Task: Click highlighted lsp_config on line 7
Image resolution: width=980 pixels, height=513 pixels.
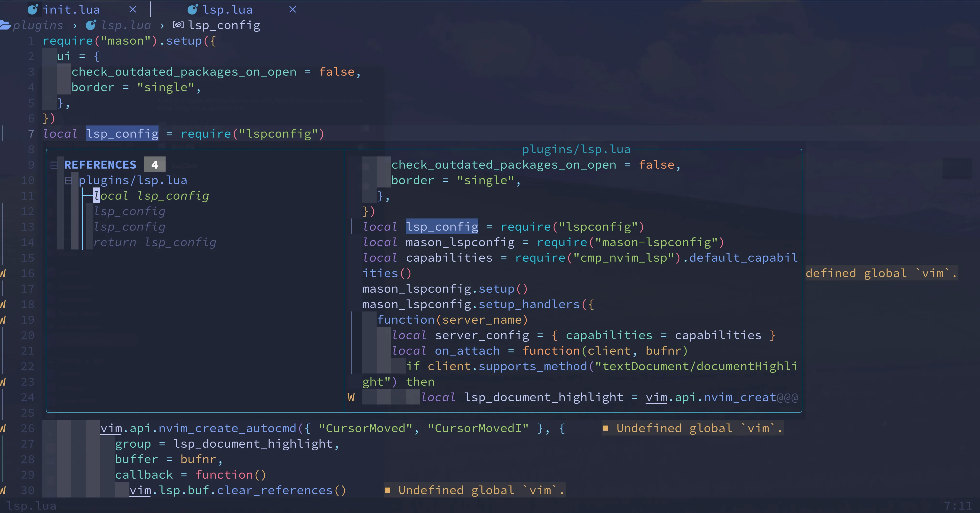Action: tap(122, 134)
